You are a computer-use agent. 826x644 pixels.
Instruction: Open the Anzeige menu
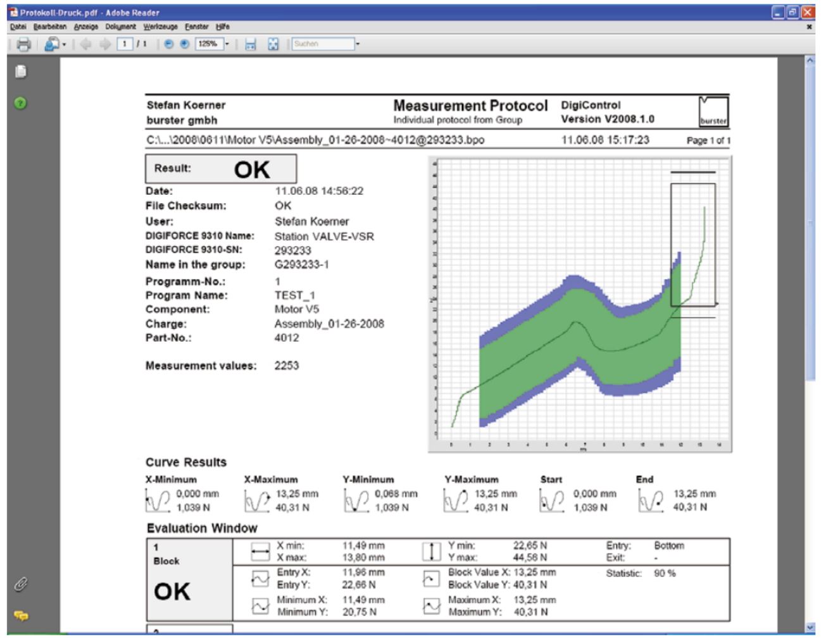85,27
